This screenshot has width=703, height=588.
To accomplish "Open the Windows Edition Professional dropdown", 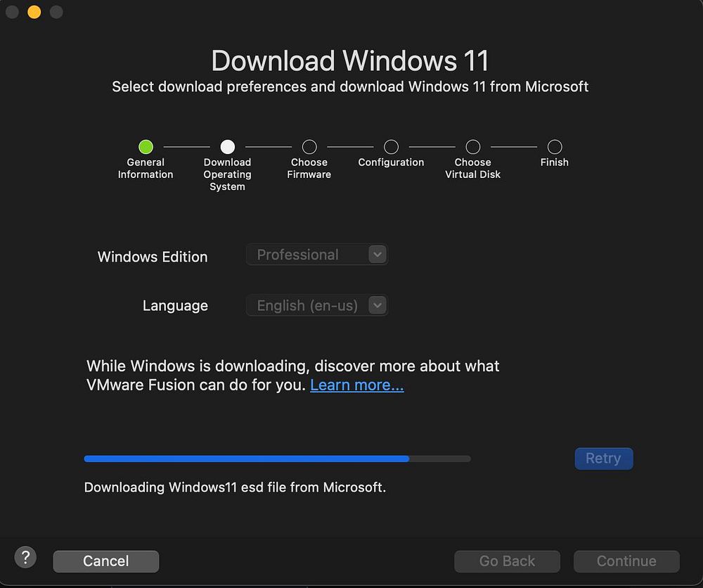I will pos(317,255).
